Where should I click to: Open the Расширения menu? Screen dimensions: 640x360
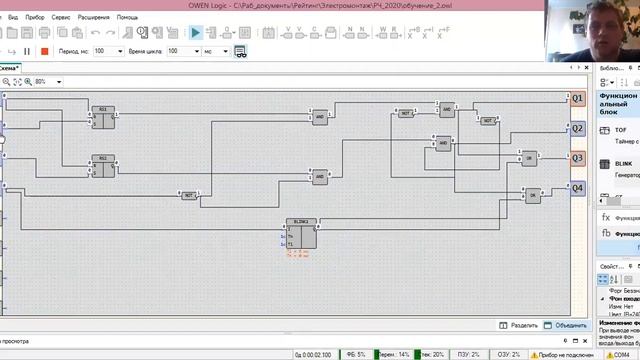click(93, 18)
